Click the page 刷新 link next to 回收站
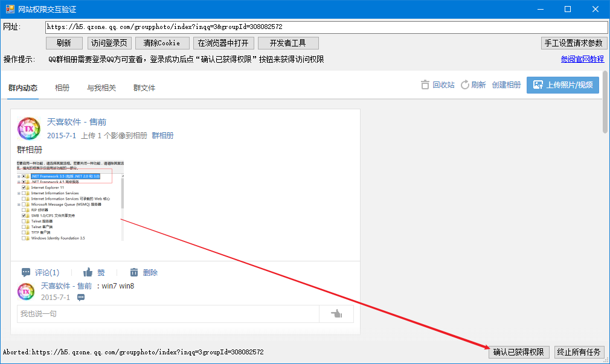 pyautogui.click(x=478, y=85)
